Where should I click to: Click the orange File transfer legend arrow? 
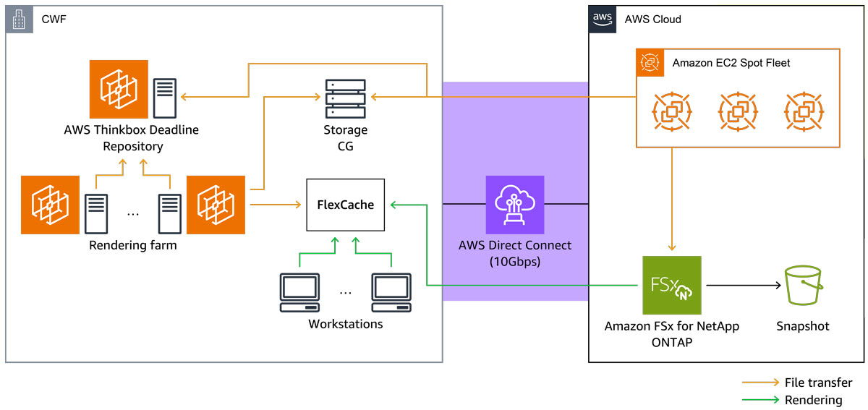[x=760, y=383]
